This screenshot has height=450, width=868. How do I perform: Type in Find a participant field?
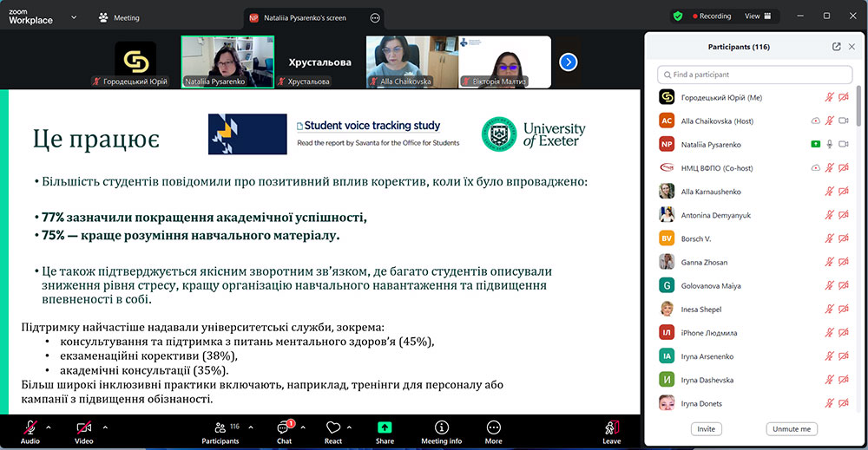(754, 75)
